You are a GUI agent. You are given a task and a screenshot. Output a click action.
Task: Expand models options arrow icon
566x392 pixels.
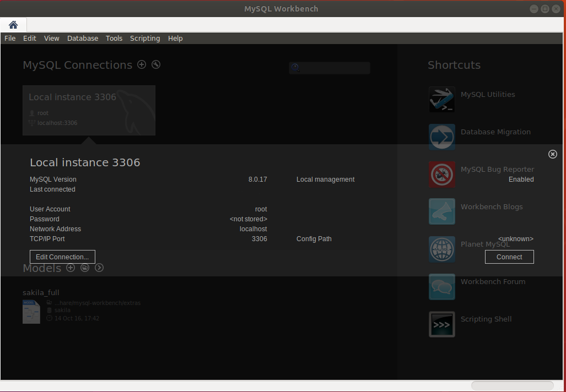click(99, 268)
